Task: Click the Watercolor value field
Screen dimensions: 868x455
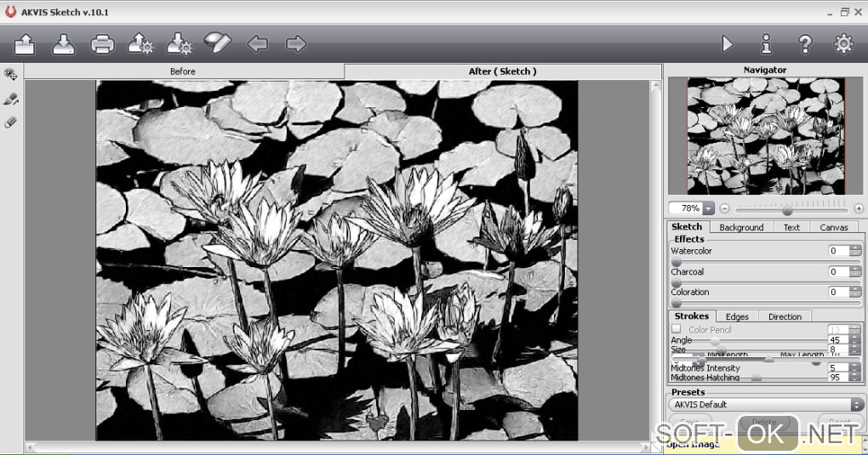Action: coord(838,251)
